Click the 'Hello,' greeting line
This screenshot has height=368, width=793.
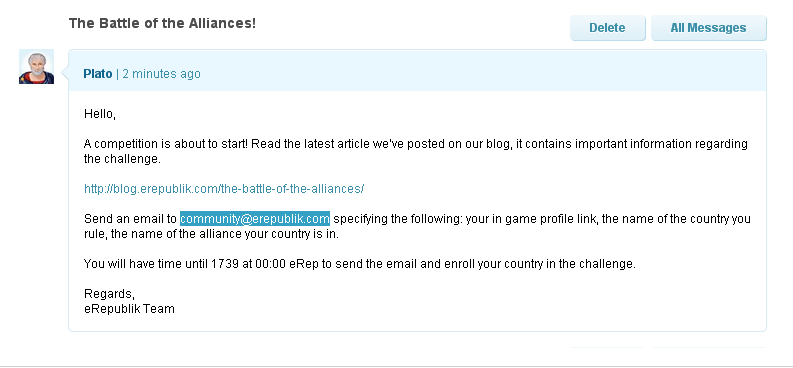click(100, 114)
